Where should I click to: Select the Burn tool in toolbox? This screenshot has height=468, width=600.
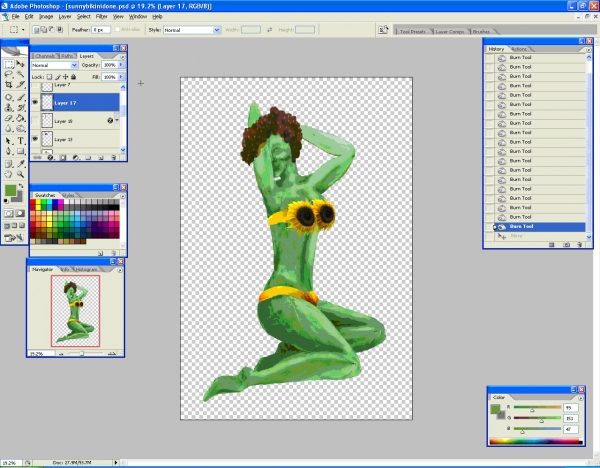(x=21, y=129)
